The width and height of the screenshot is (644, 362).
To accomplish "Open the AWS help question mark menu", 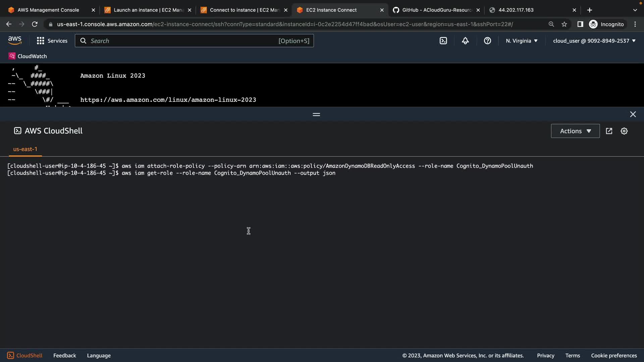I will (487, 41).
